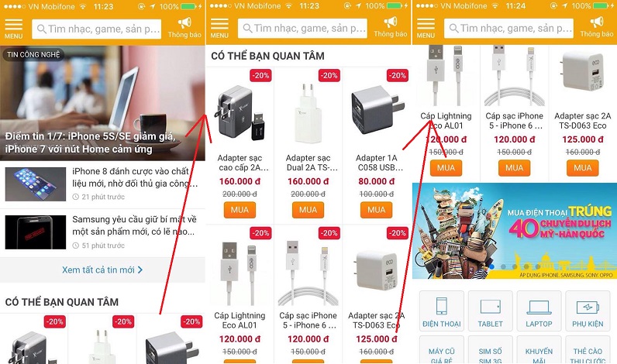Open the 40 chuyến du lịch promo banner
The height and width of the screenshot is (364, 617).
pos(515,231)
